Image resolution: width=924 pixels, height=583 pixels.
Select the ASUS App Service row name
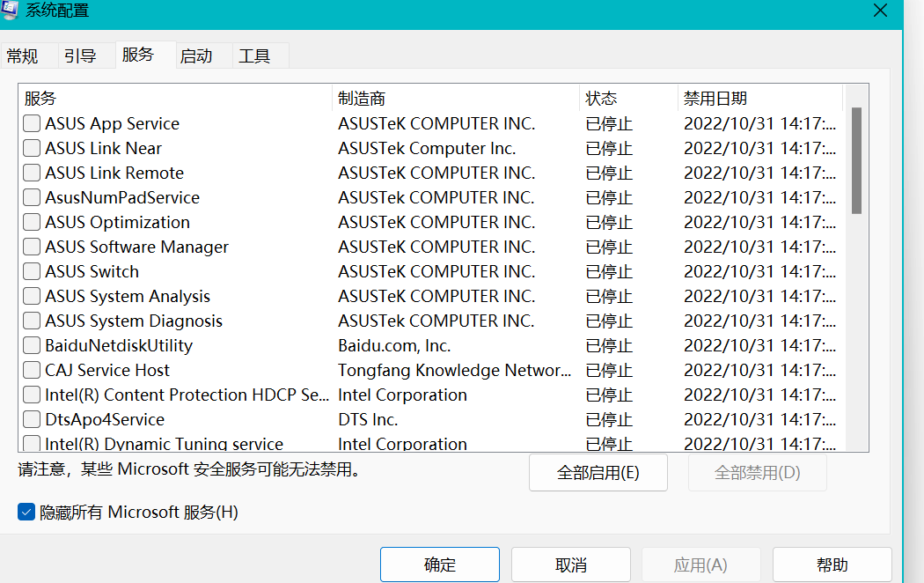tap(112, 124)
